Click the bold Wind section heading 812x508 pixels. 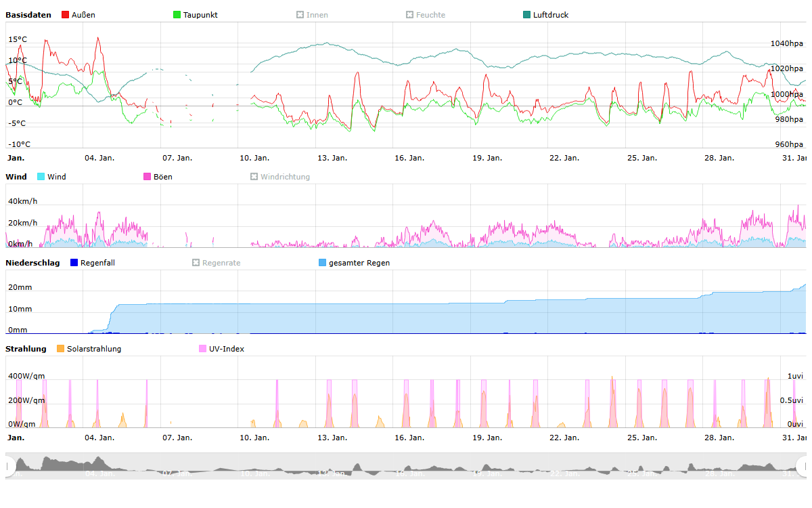[x=16, y=177]
